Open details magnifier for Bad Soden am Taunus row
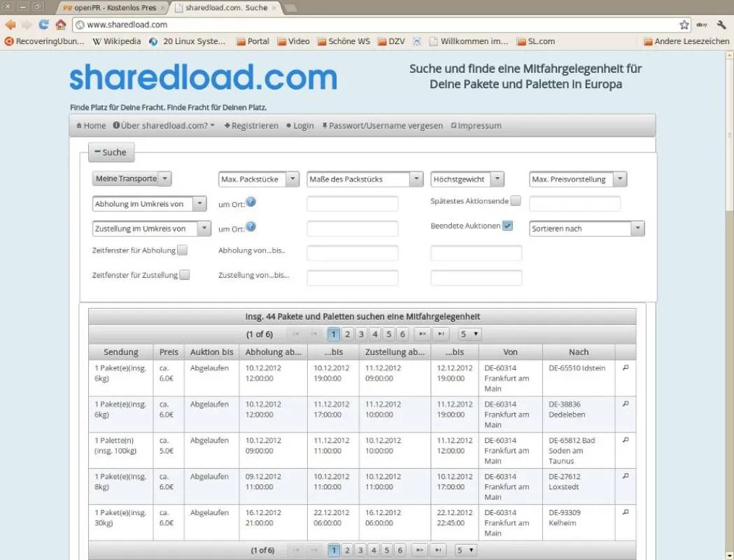This screenshot has height=560, width=734. 626,440
